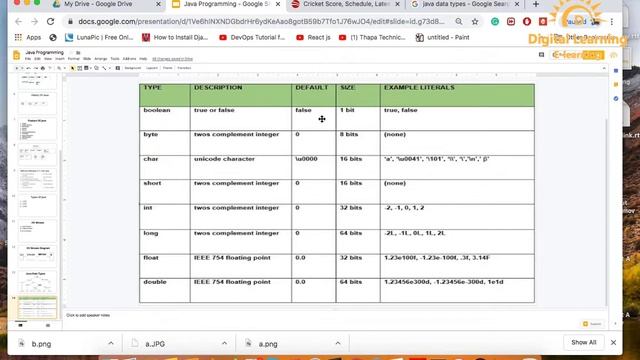
Task: Open the line type dropdown arrow
Action: (110, 68)
